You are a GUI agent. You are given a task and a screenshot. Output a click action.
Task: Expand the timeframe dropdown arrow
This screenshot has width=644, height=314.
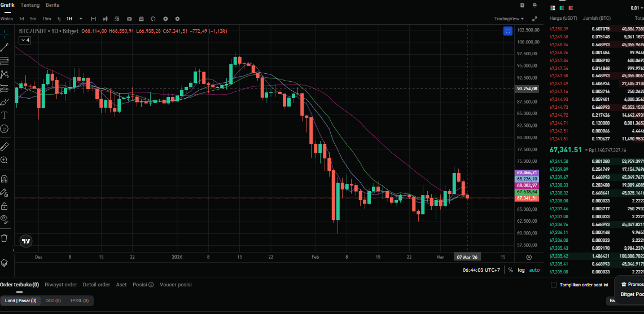click(x=81, y=19)
